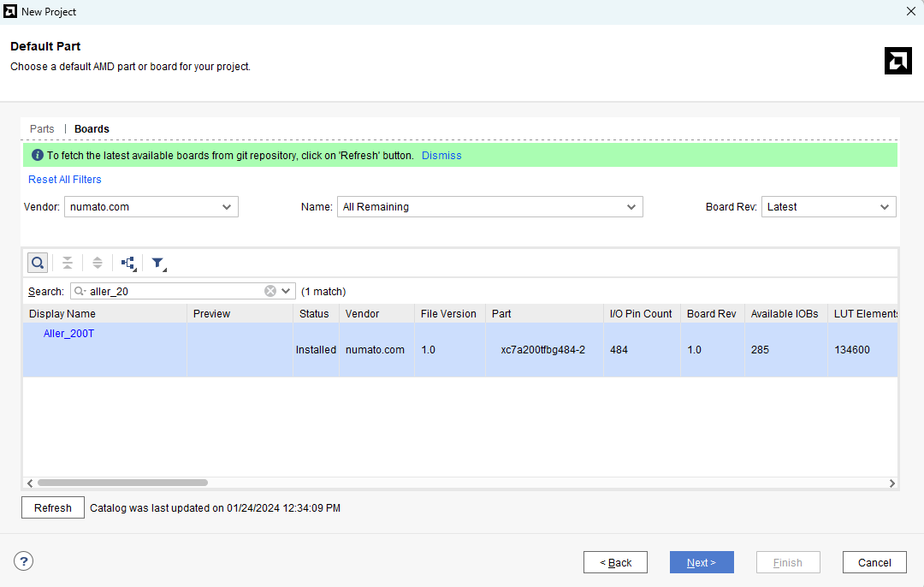Clear the search text with the X icon
This screenshot has width=924, height=587.
(x=270, y=291)
